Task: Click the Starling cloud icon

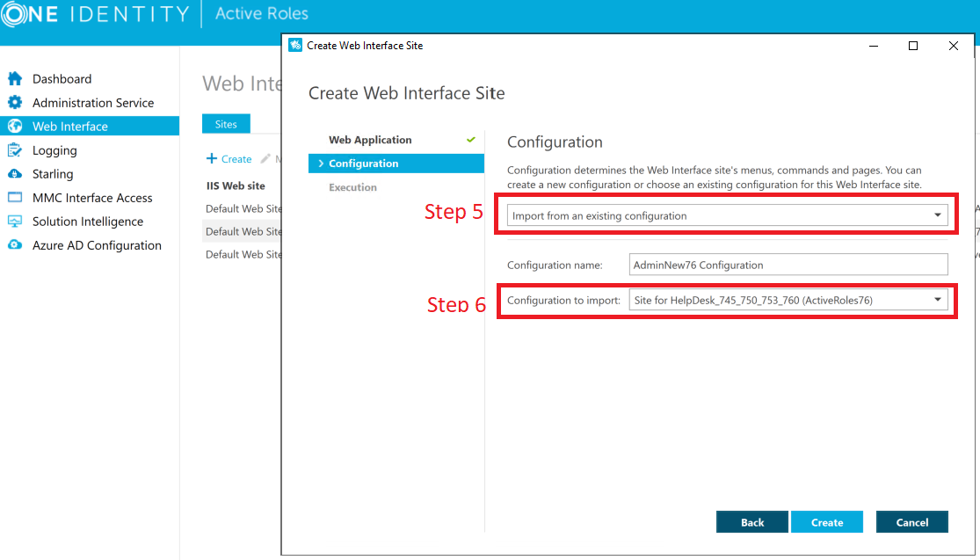Action: 15,174
